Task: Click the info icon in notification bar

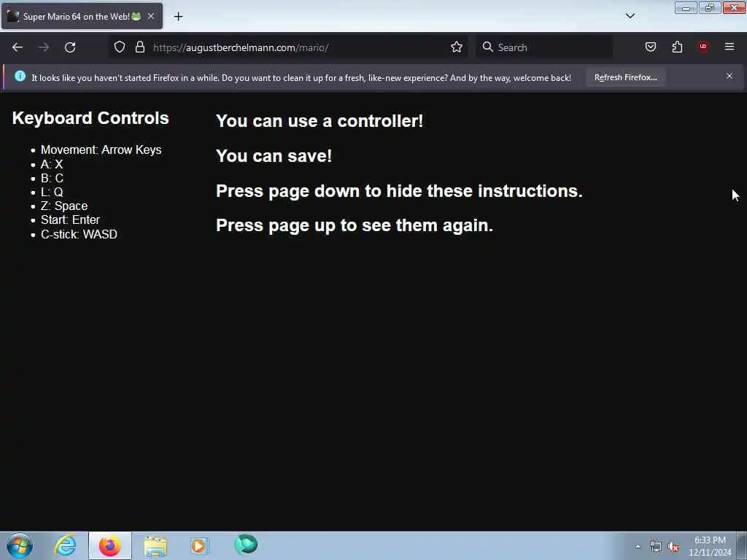Action: (20, 76)
